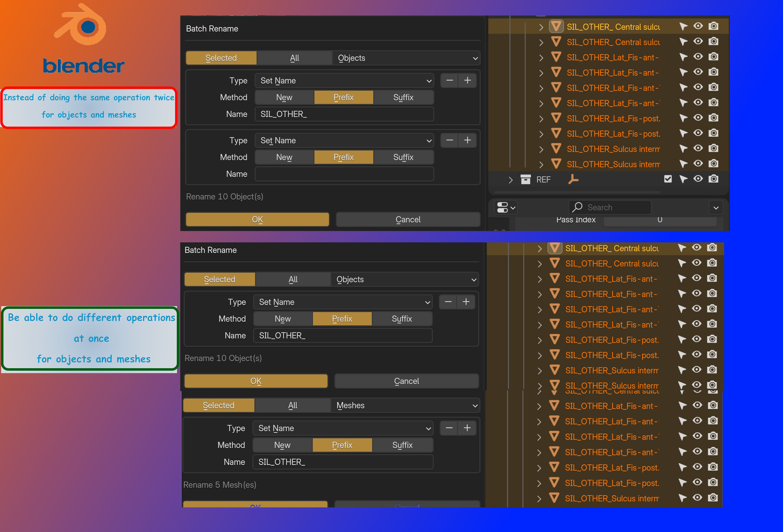Image resolution: width=783 pixels, height=532 pixels.
Task: Open the Properties display mode dropdown beside Search
Action: 506,207
